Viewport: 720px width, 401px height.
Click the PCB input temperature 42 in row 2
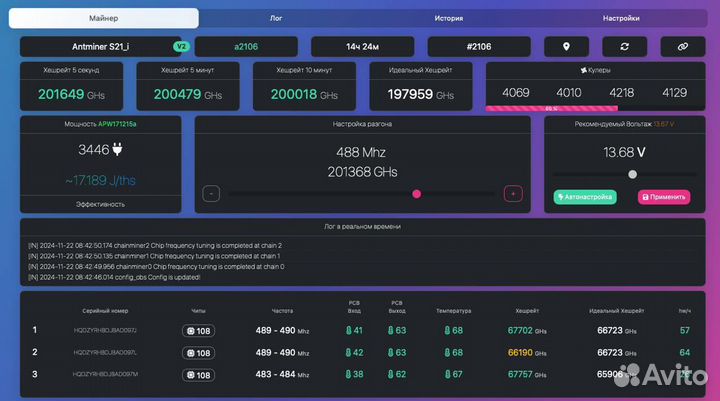pyautogui.click(x=355, y=353)
